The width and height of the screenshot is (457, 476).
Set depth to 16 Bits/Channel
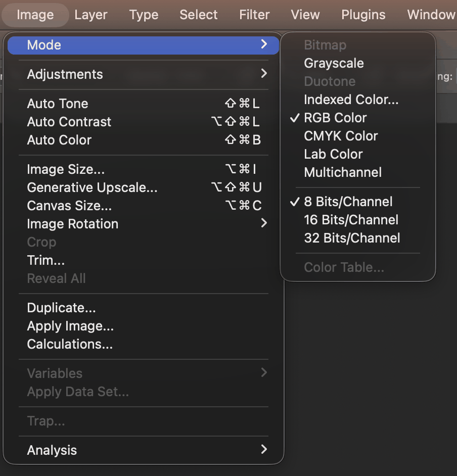click(x=358, y=220)
